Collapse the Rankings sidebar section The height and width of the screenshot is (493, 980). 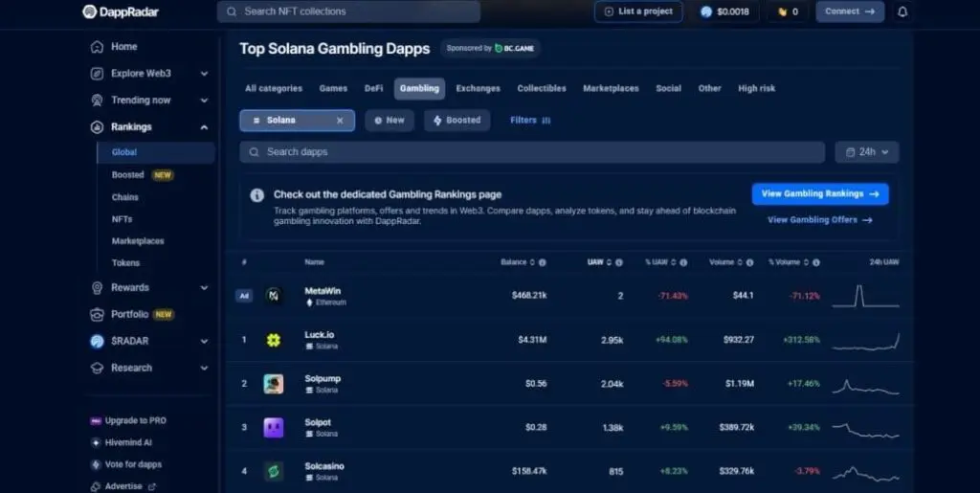[204, 127]
